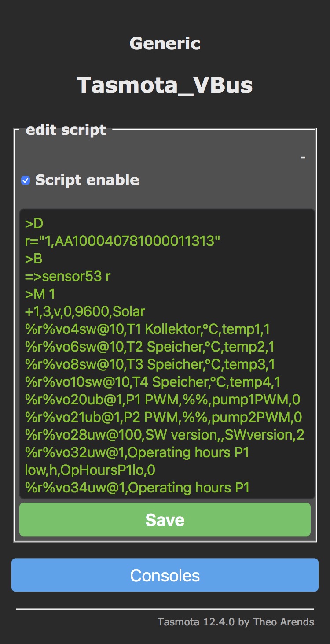330x644 pixels.
Task: Click the 'low,h,OpHoursP1lo,0' line
Action: (90, 470)
